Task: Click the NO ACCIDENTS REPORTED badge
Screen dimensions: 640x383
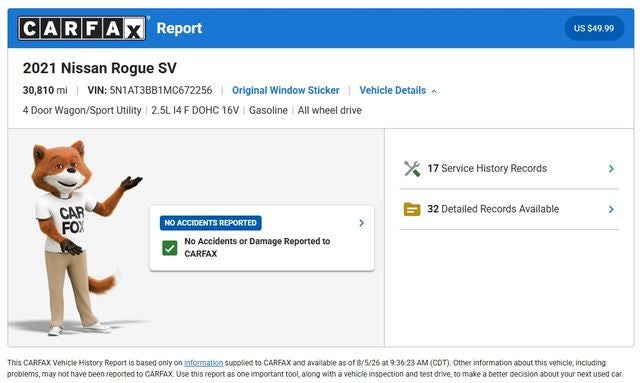Action: [211, 223]
